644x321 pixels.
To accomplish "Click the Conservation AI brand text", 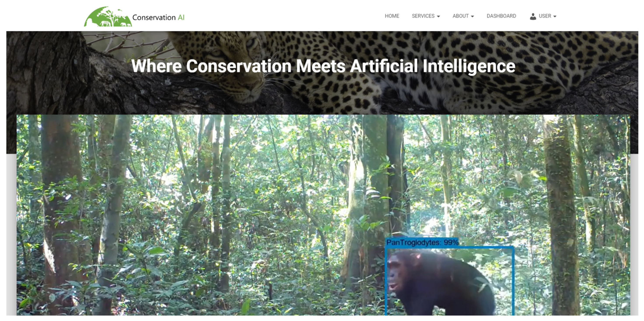I will pos(158,17).
